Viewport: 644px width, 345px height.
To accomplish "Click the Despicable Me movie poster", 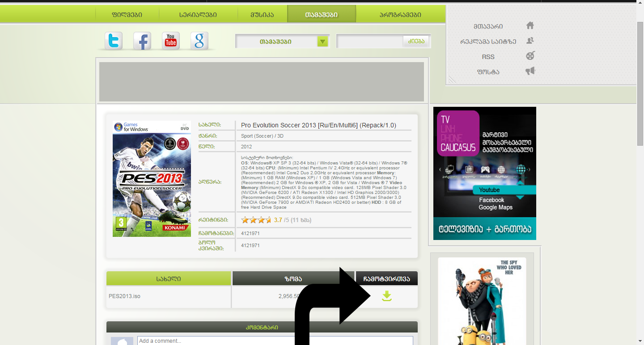I will click(x=482, y=301).
